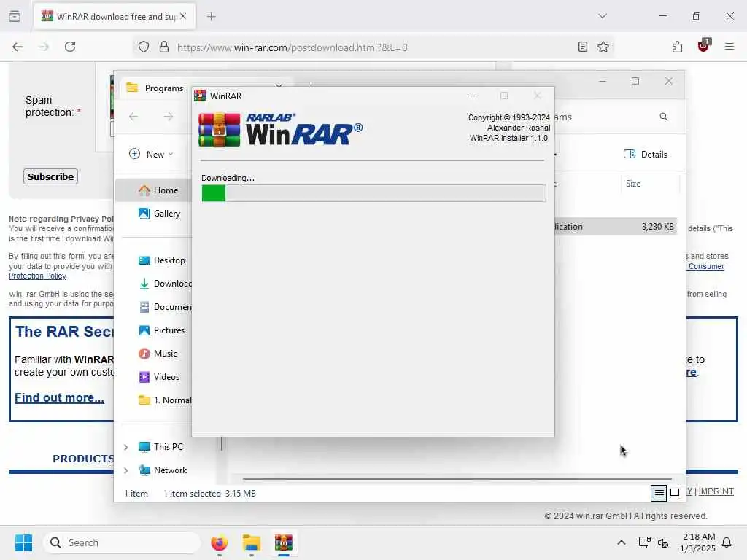Click the taskbar Search box
747x560 pixels.
click(x=122, y=542)
